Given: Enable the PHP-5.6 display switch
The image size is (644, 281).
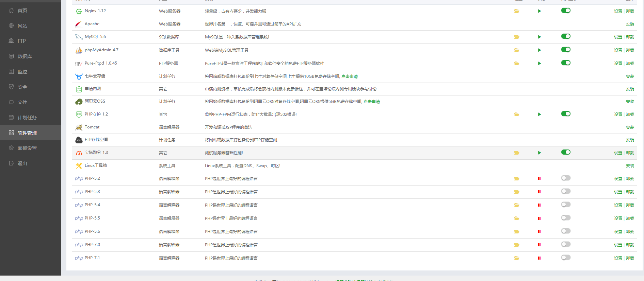Looking at the screenshot, I should click(x=566, y=231).
